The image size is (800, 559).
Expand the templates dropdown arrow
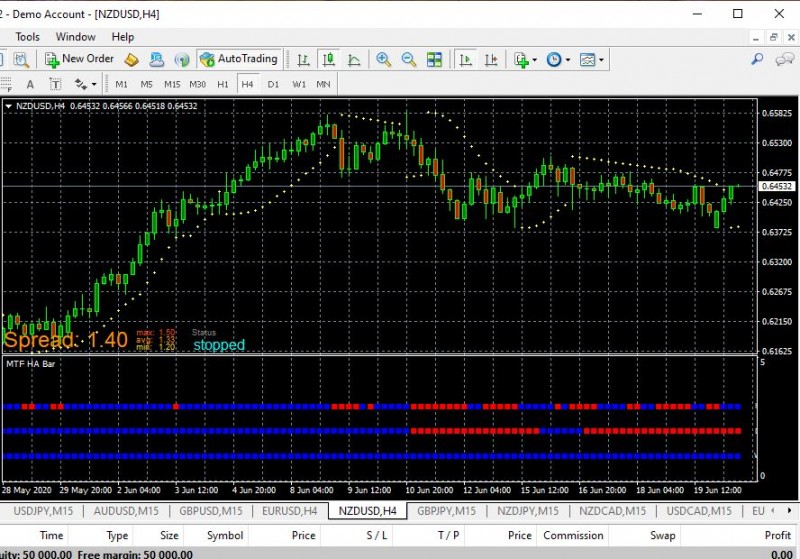pyautogui.click(x=602, y=60)
